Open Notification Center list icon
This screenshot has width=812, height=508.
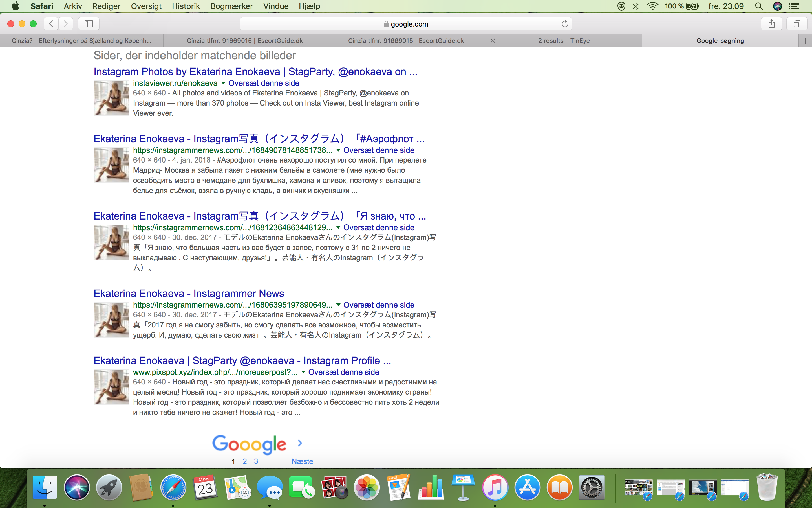tap(794, 6)
